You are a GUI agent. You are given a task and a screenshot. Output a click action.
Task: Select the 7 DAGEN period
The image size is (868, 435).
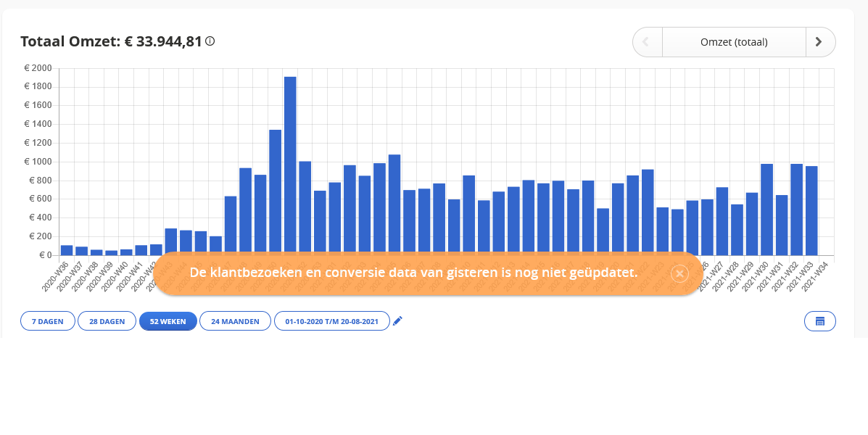(48, 321)
